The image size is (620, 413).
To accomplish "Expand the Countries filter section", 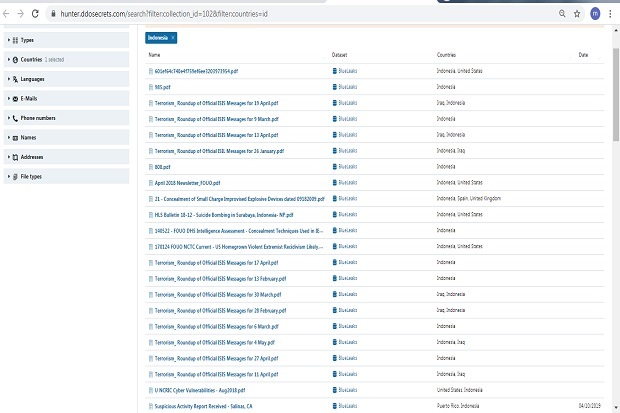I will pos(66,59).
